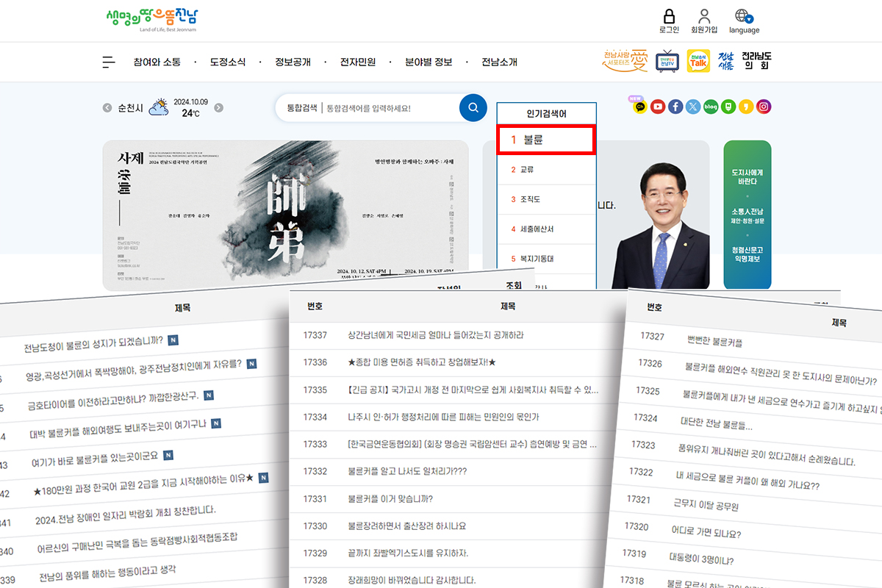882x588 pixels.
Task: Open the 전남소개 menu
Action: [500, 62]
